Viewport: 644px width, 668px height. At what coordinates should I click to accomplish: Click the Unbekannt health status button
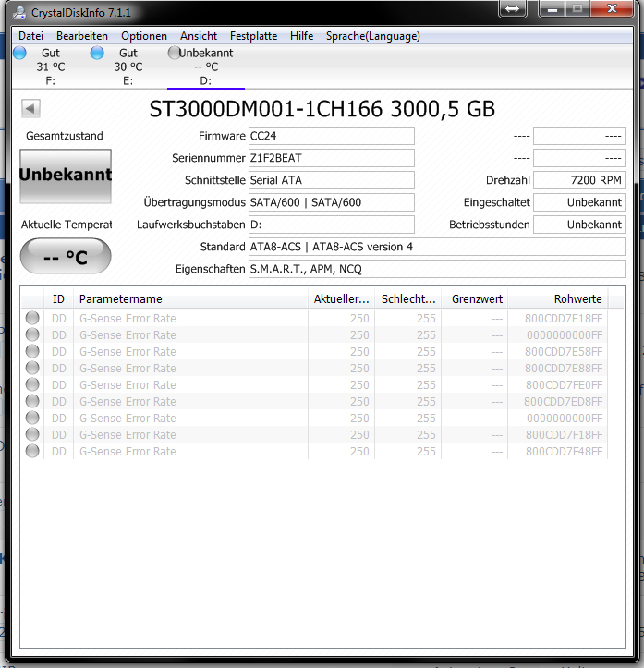(x=66, y=176)
